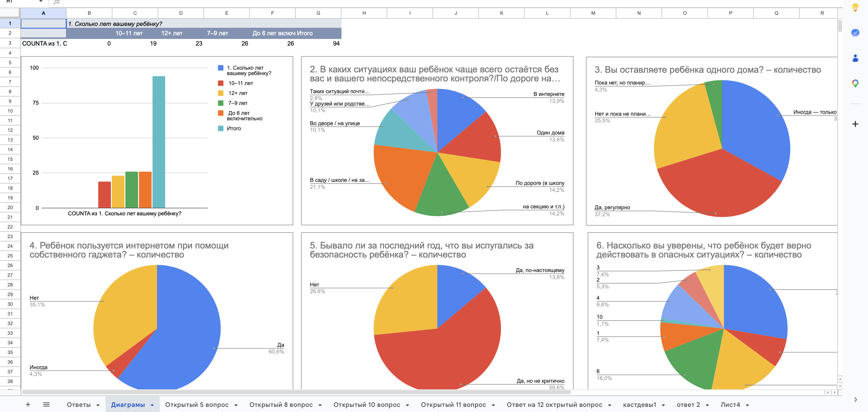Click the yellow 12+ лет legend swatch
This screenshot has height=412, width=868.
click(221, 93)
